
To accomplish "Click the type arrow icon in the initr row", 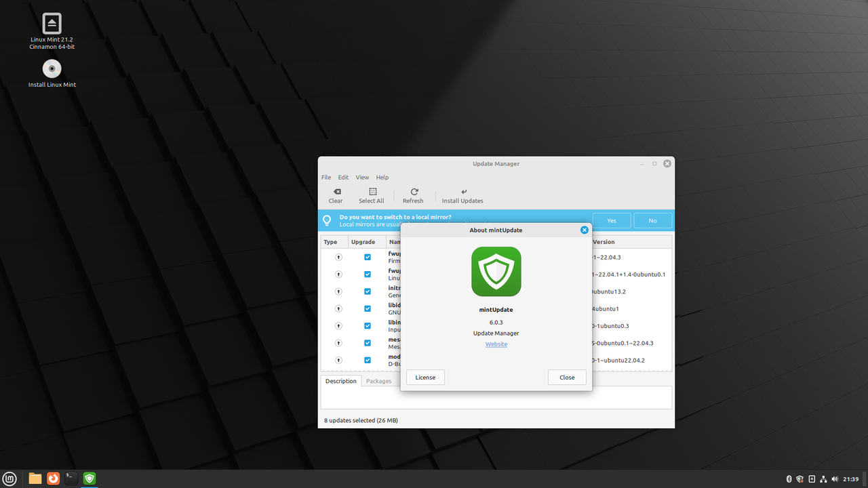I will 338,291.
